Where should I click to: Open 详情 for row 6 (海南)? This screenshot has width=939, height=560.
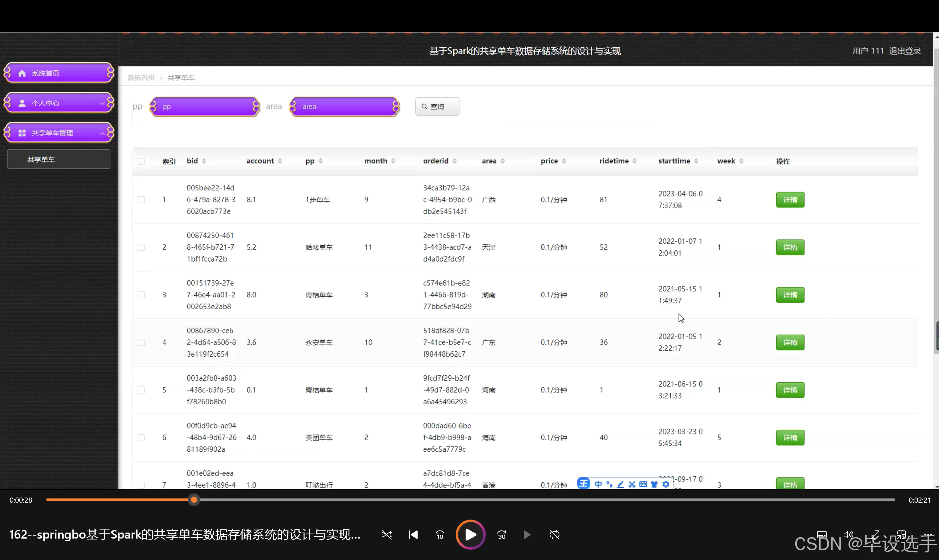click(790, 437)
